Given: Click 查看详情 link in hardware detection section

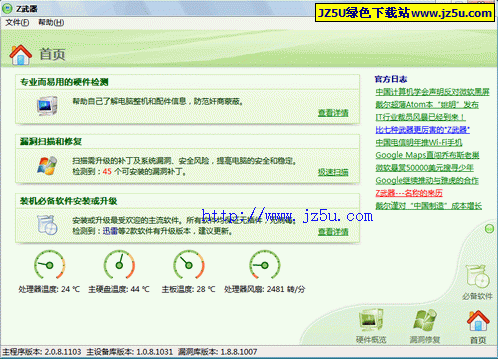Looking at the screenshot, I should (333, 113).
